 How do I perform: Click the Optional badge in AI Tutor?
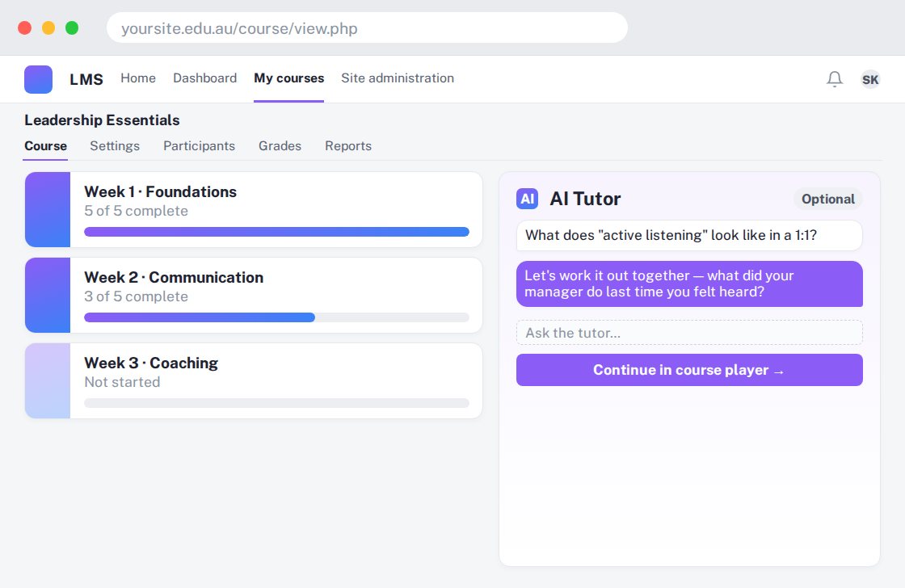coord(827,199)
